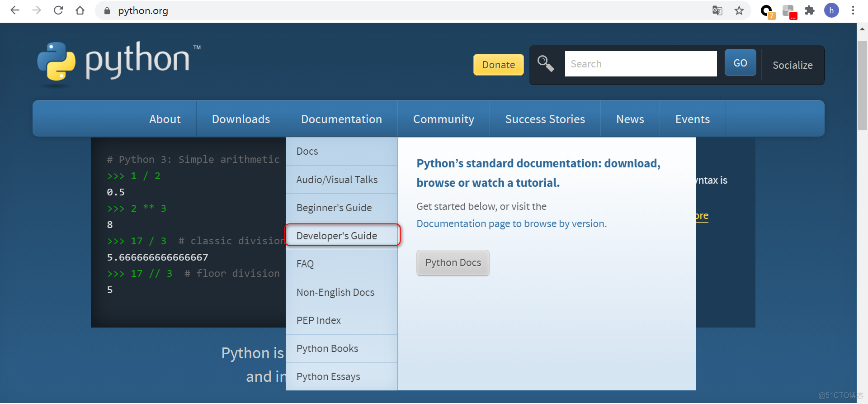Screen dimensions: 868x404
Task: Click the vertical scrollbar thumb
Action: [x=862, y=86]
